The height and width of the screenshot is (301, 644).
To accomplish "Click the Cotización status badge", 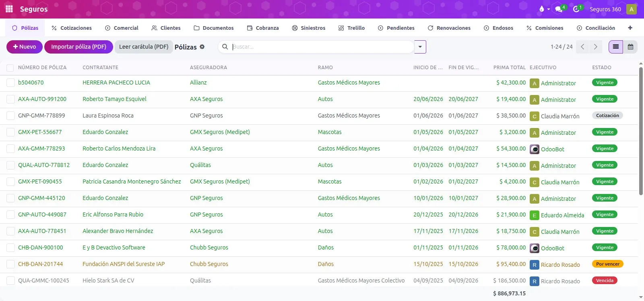I will point(607,115).
